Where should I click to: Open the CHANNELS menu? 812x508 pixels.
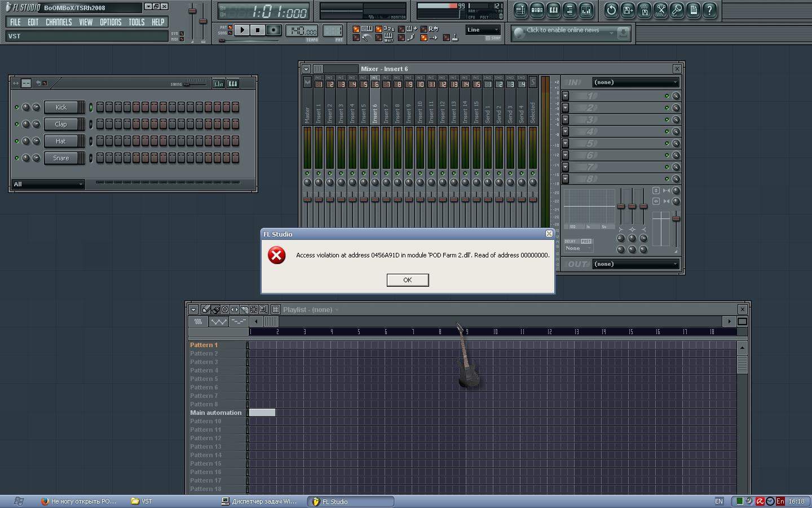59,22
